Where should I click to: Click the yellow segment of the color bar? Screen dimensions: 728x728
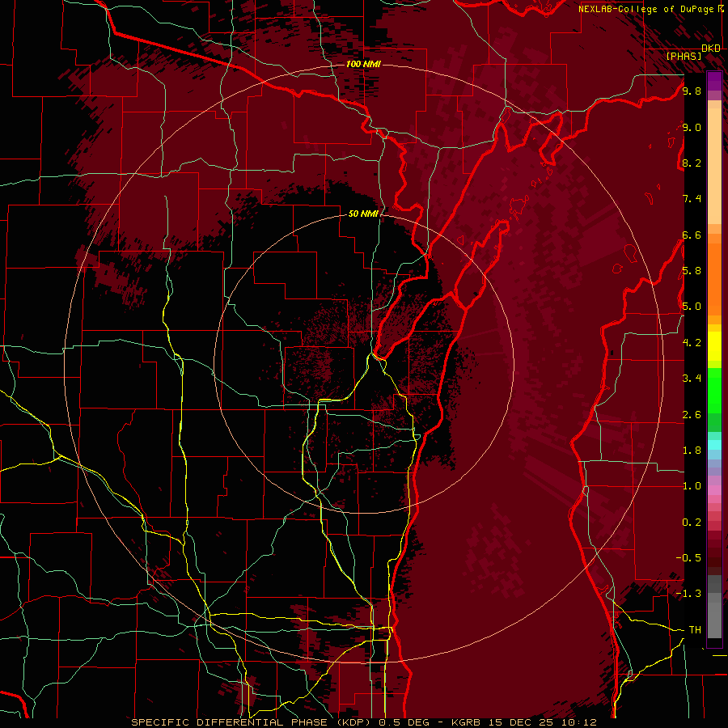coord(714,346)
